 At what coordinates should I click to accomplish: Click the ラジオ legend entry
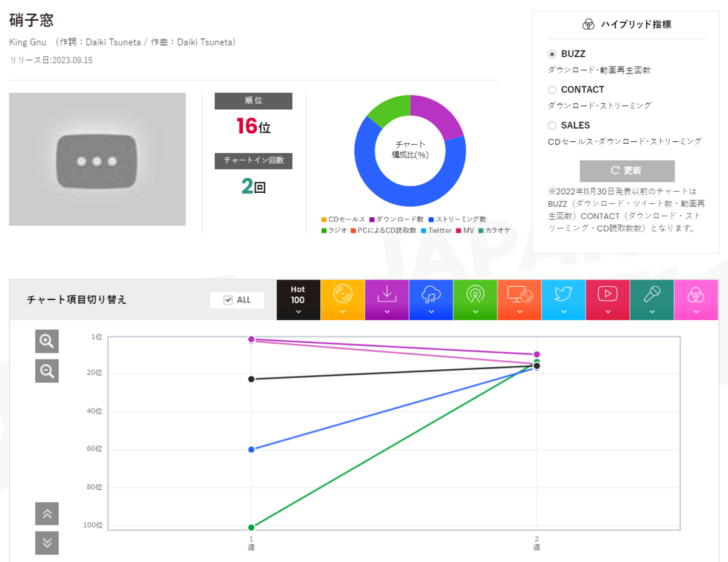click(x=334, y=230)
